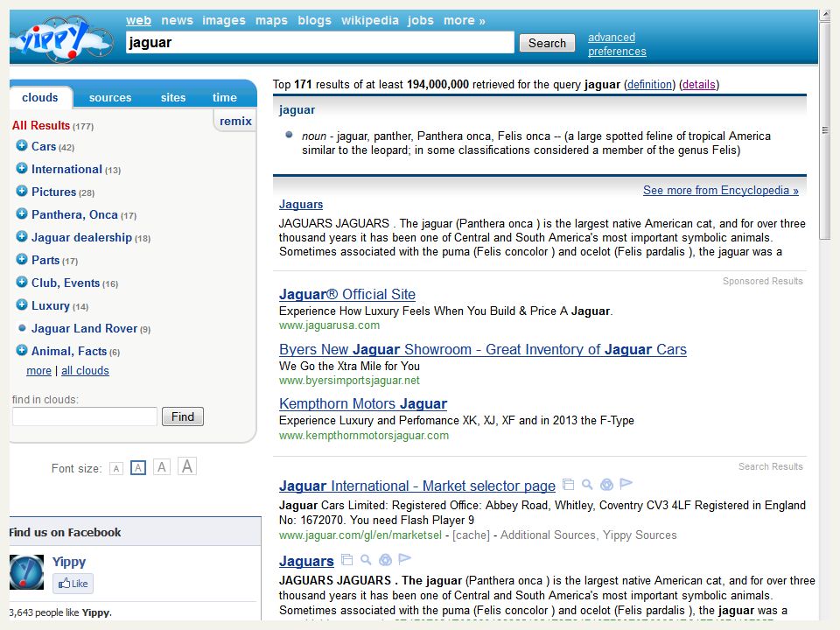
Task: Click preview magnifier icon beside Jaguar International result
Action: click(587, 485)
